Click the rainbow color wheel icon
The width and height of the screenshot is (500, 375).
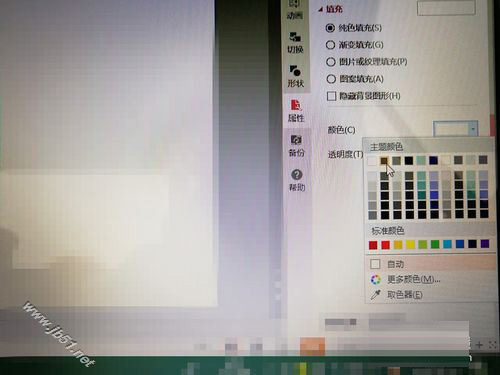376,280
